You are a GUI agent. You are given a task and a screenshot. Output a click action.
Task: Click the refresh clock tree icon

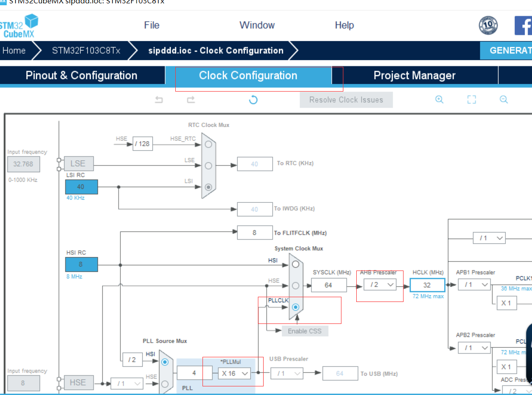point(253,100)
